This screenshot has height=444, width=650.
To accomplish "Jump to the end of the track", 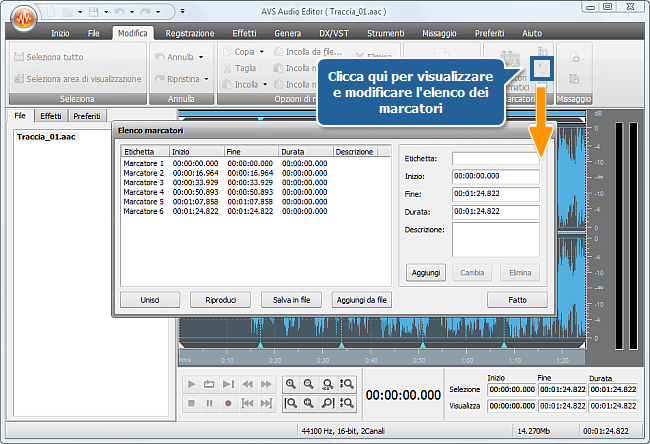I will pyautogui.click(x=264, y=403).
